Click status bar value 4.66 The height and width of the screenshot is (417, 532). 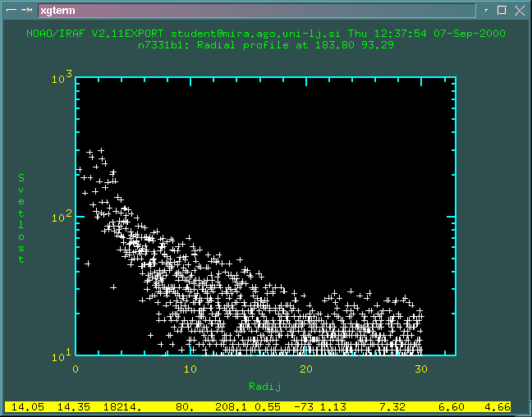click(498, 407)
